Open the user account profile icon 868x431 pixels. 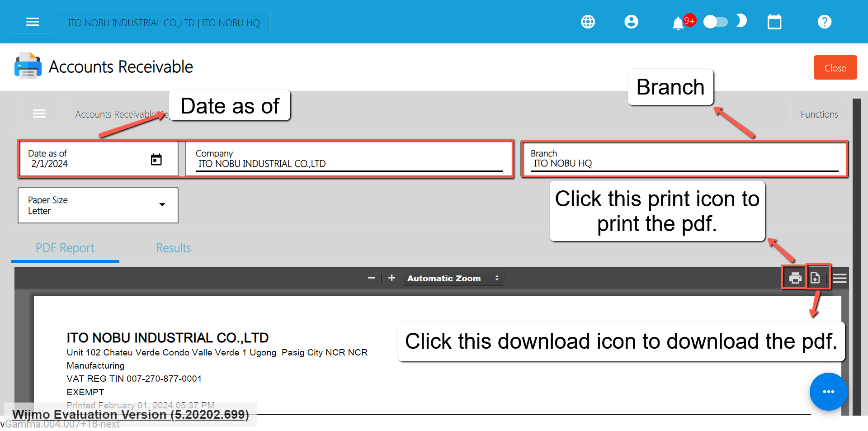pos(631,22)
